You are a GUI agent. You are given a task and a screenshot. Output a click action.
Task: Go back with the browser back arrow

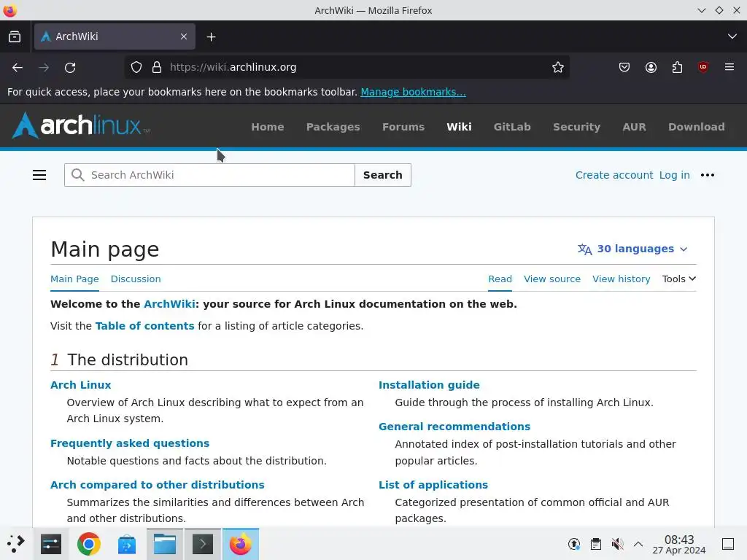18,68
